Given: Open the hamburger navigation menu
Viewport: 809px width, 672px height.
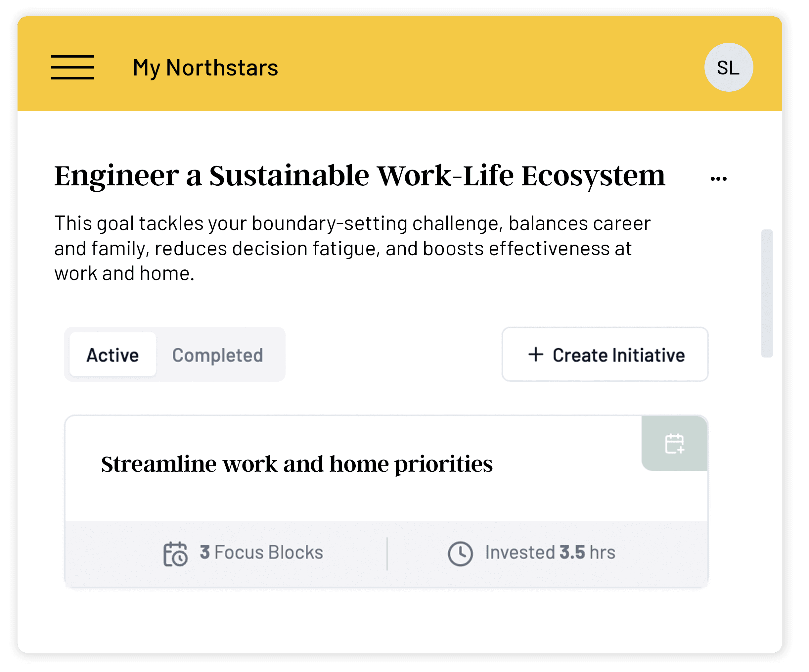Looking at the screenshot, I should (x=72, y=68).
